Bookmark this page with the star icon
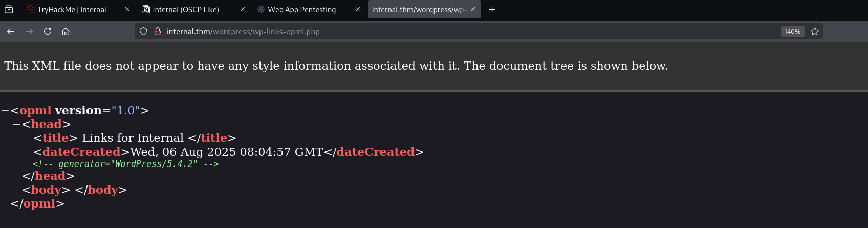Viewport: 868px width, 228px height. 815,31
